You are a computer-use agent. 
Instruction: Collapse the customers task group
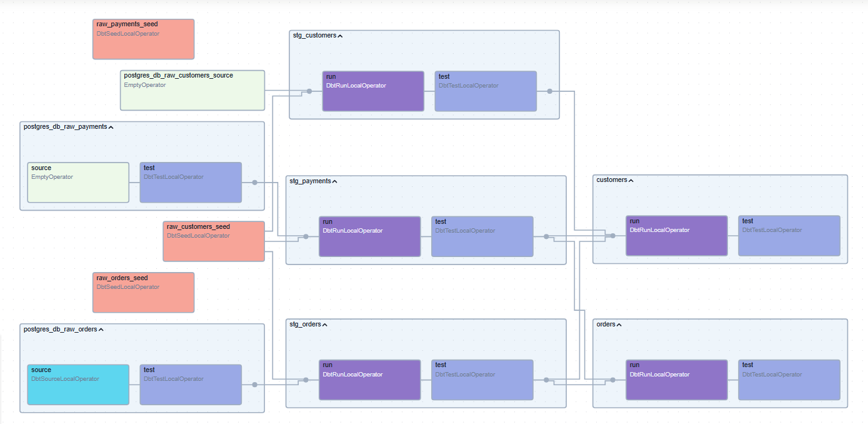click(x=631, y=181)
